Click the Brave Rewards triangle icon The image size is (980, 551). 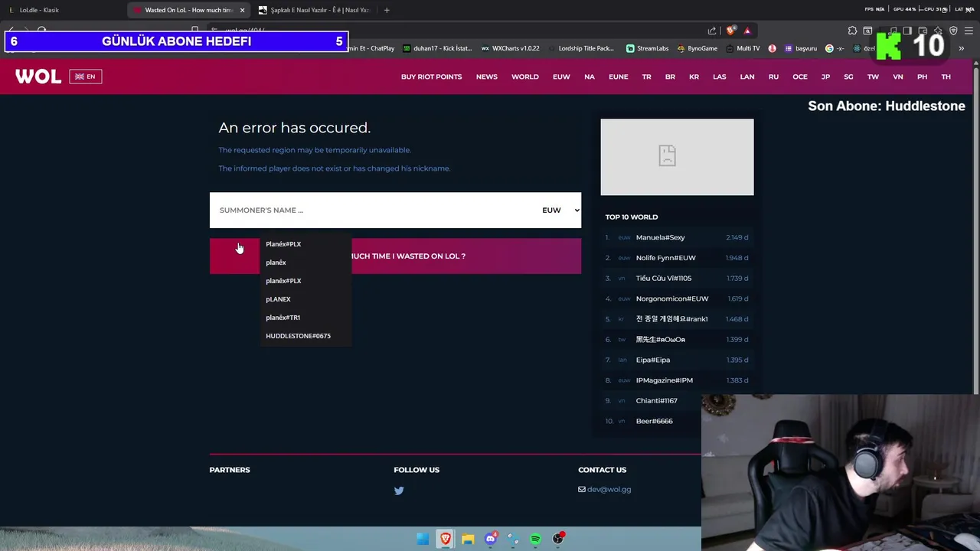pos(747,31)
